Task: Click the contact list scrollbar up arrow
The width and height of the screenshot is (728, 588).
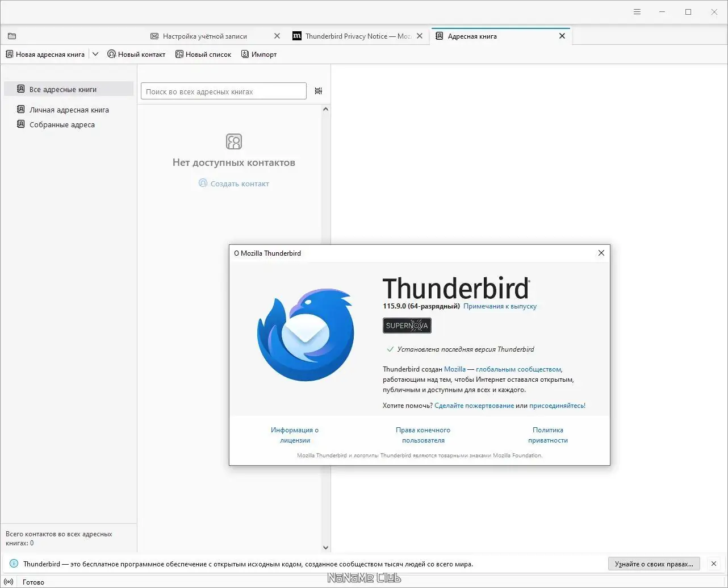Action: click(x=326, y=109)
